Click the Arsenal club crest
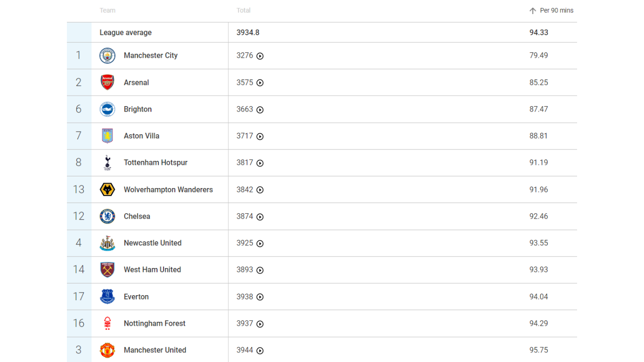 point(107,82)
